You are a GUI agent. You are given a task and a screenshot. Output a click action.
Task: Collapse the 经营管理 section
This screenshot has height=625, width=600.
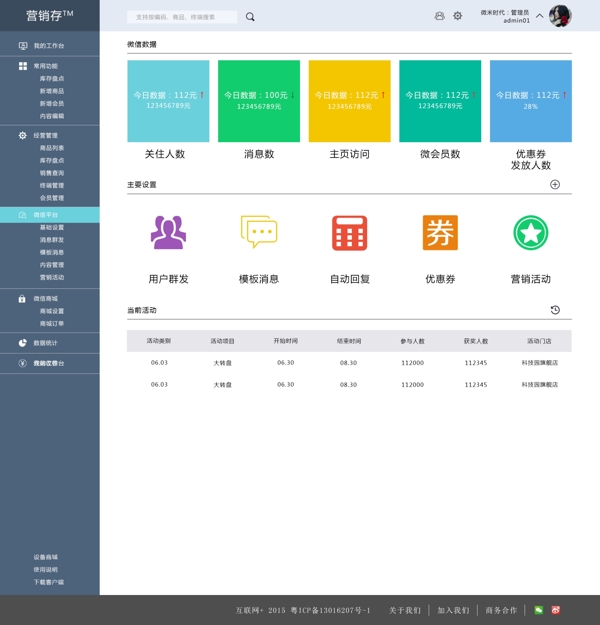45,136
